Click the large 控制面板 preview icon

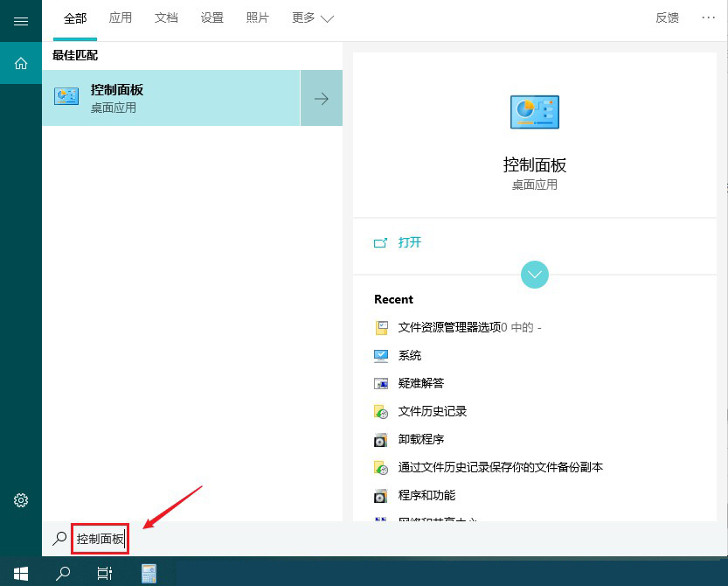click(x=534, y=112)
